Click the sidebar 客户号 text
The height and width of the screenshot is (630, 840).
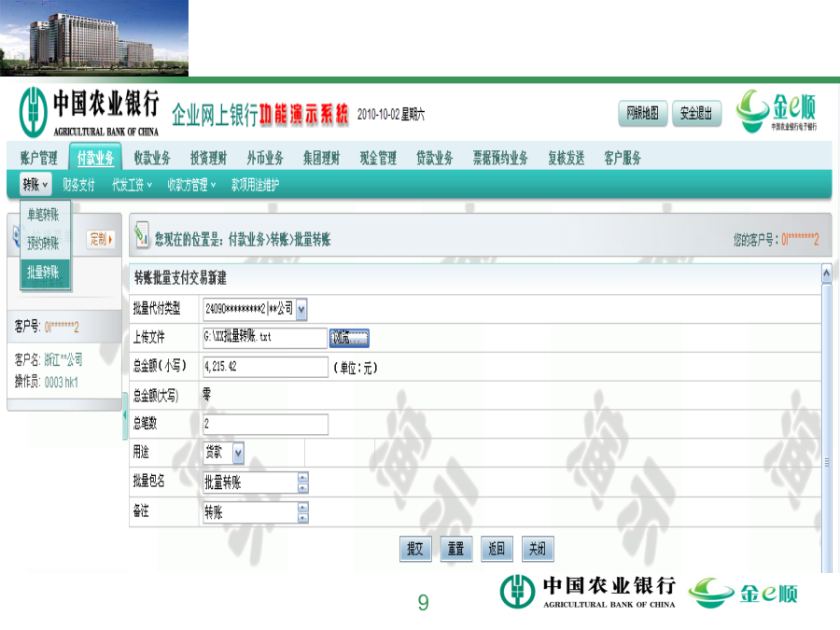tap(47, 327)
